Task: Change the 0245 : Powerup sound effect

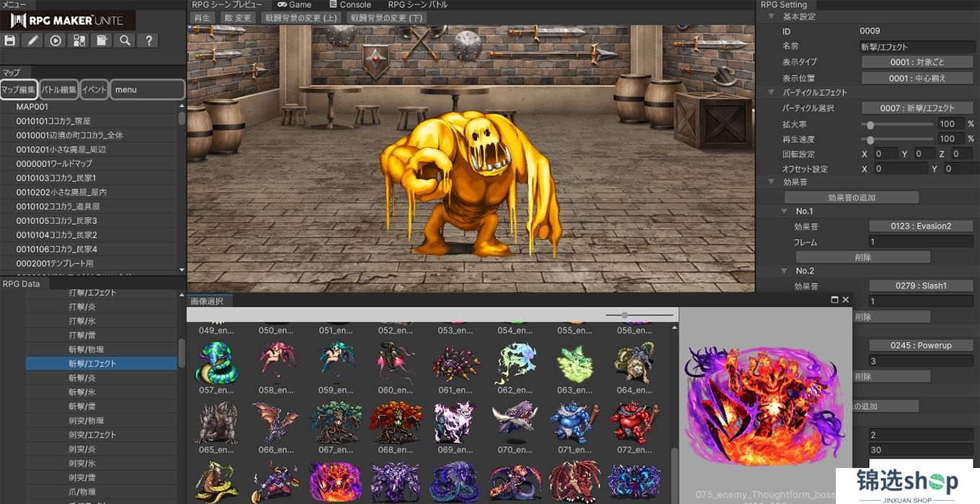Action: point(921,346)
